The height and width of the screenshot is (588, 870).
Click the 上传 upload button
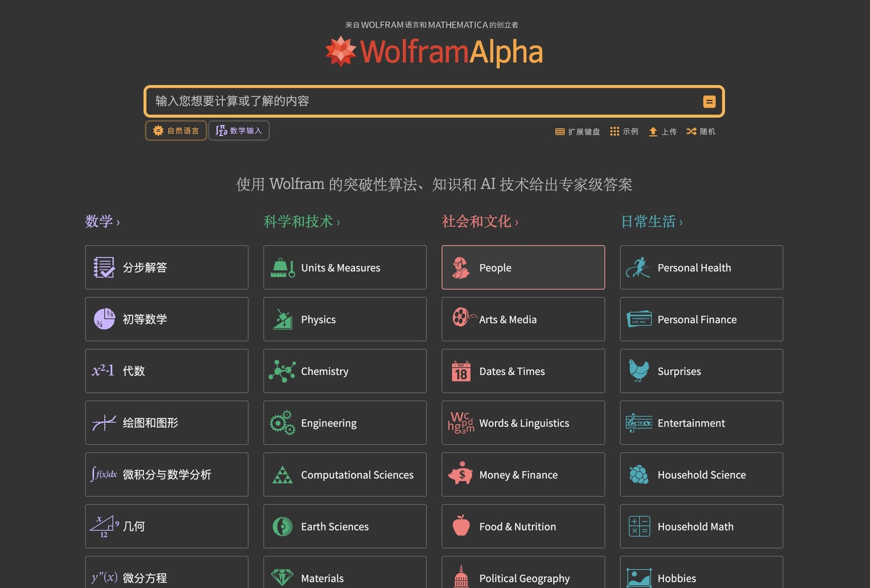point(663,131)
